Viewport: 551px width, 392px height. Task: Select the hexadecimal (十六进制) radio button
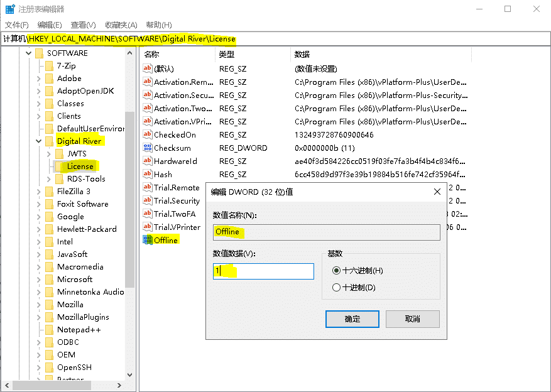pos(336,271)
